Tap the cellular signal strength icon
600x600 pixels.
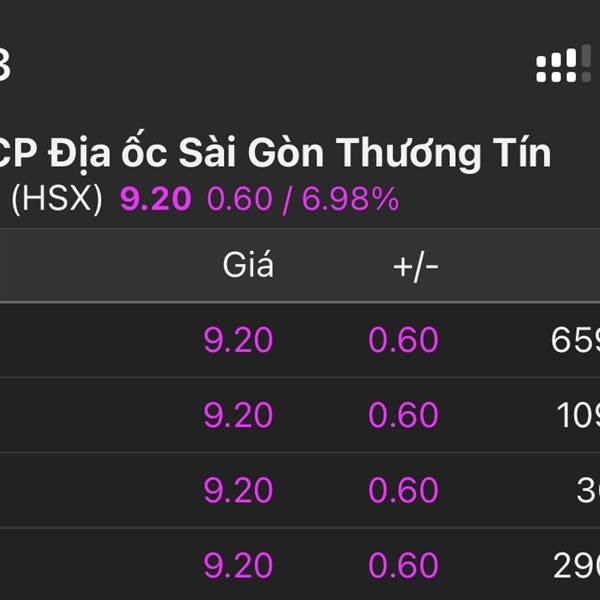coord(564,64)
